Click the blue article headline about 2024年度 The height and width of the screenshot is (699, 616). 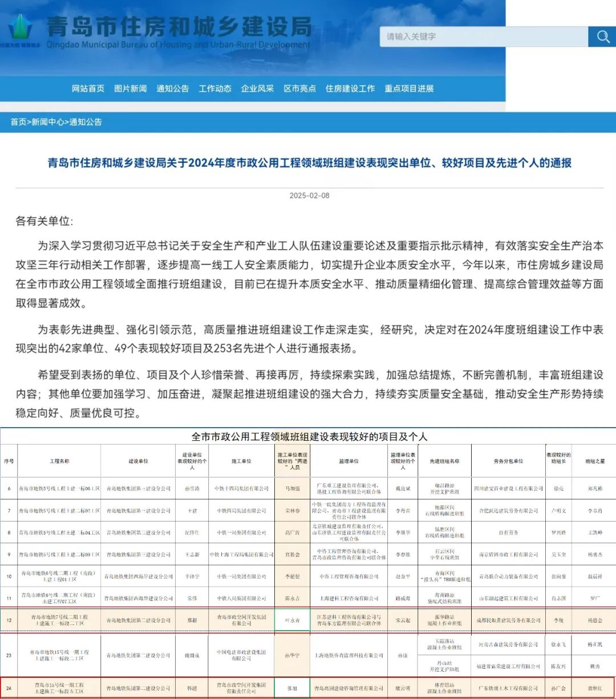(x=309, y=163)
